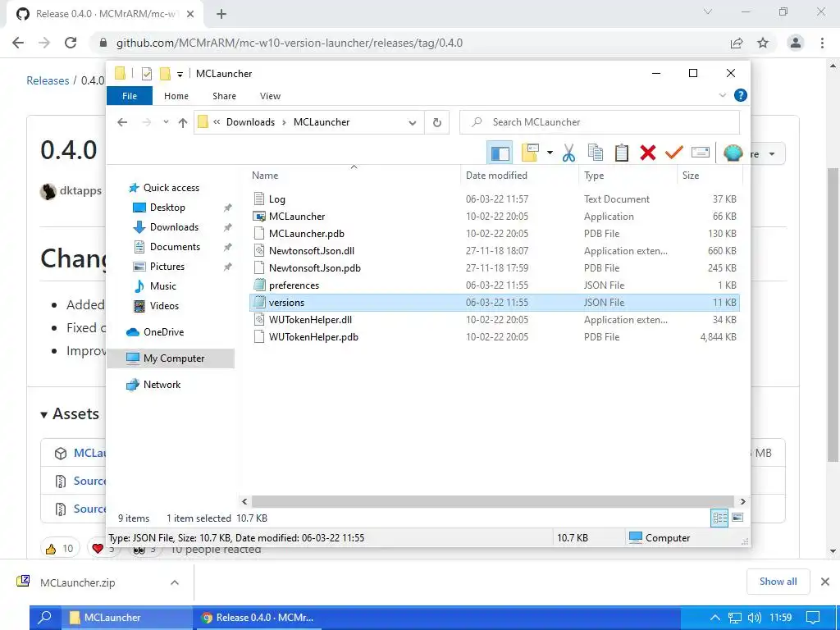Select the MCLauncher application file
The image size is (840, 630).
tap(495, 217)
